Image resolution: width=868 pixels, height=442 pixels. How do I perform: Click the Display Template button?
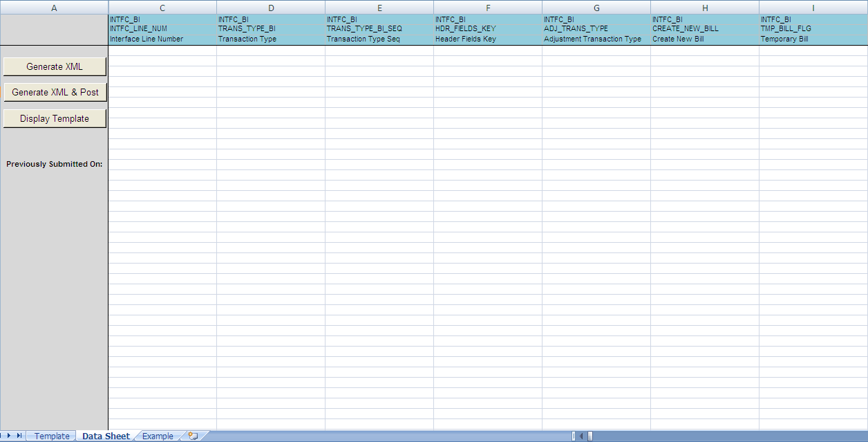pos(55,118)
